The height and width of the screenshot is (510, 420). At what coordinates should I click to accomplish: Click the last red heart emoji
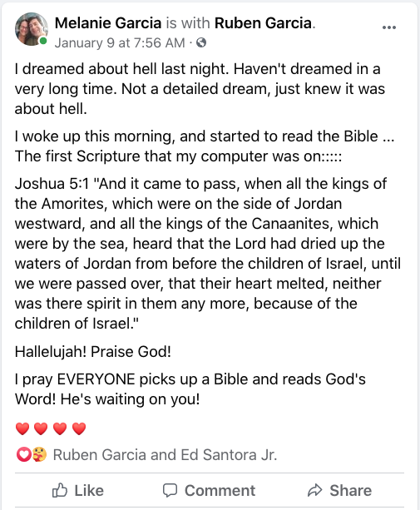(x=79, y=428)
